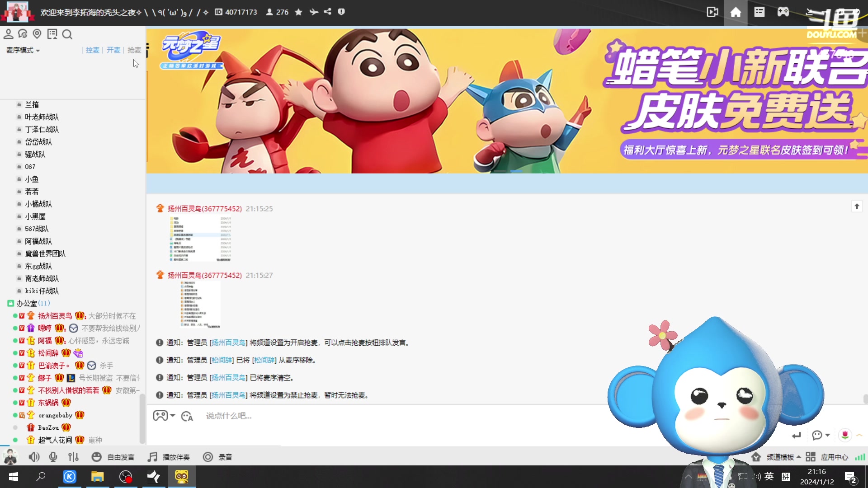Open the 应用中心 app center

835,457
